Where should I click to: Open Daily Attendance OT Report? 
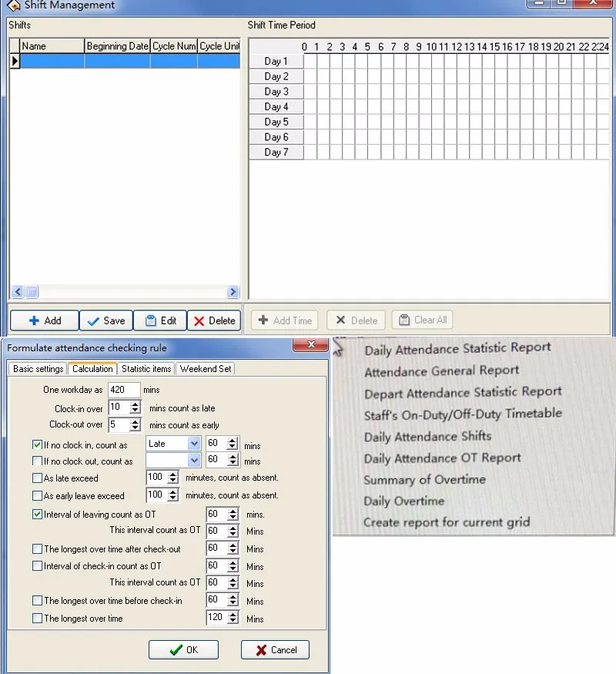[x=442, y=458]
